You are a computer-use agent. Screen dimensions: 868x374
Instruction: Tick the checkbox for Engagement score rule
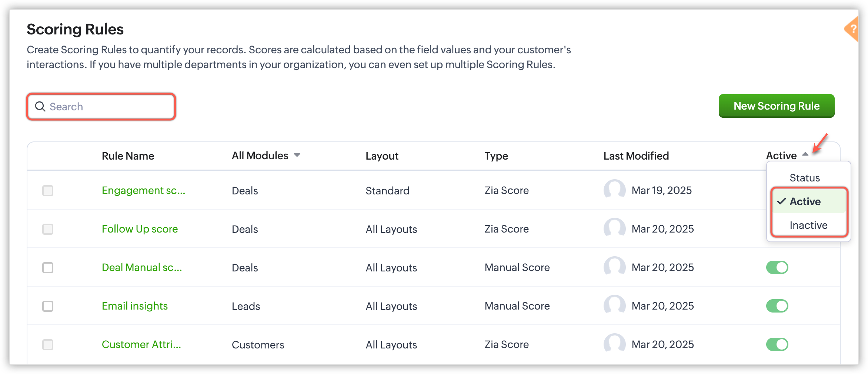(48, 191)
